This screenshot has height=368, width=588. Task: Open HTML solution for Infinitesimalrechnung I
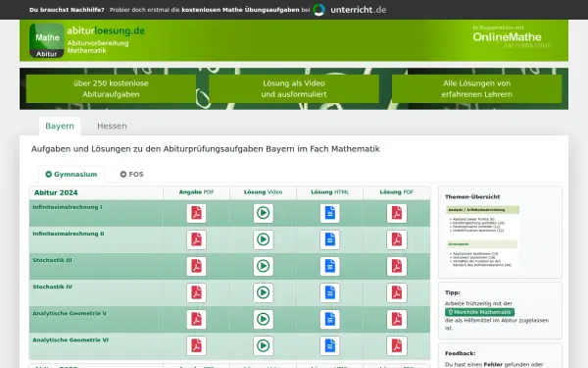click(x=329, y=213)
